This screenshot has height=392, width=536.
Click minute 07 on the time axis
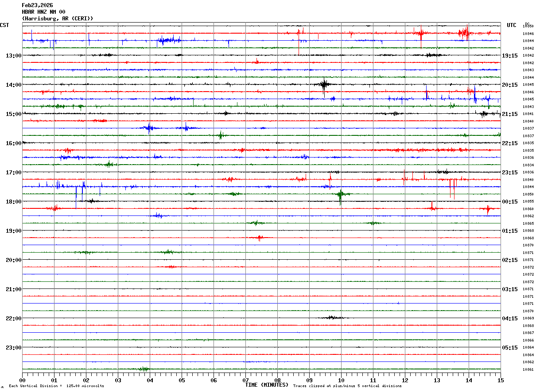[x=245, y=380]
